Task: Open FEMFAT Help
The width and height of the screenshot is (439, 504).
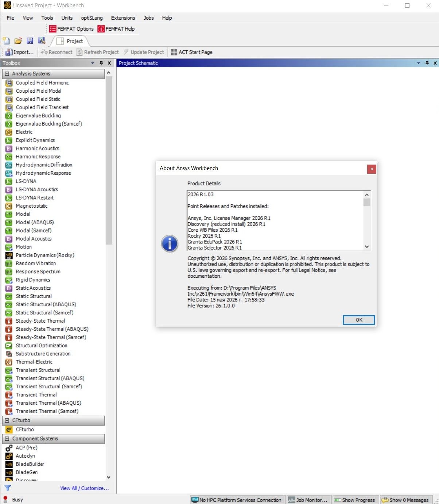Action: 116,29
